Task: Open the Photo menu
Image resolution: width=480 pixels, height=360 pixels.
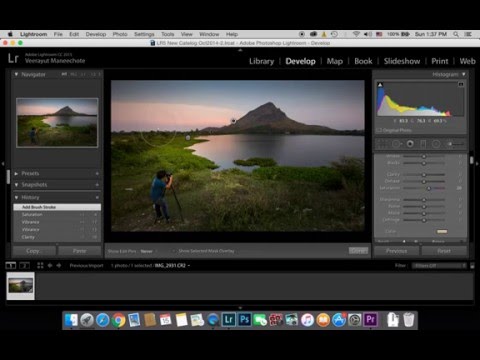Action: (x=120, y=34)
